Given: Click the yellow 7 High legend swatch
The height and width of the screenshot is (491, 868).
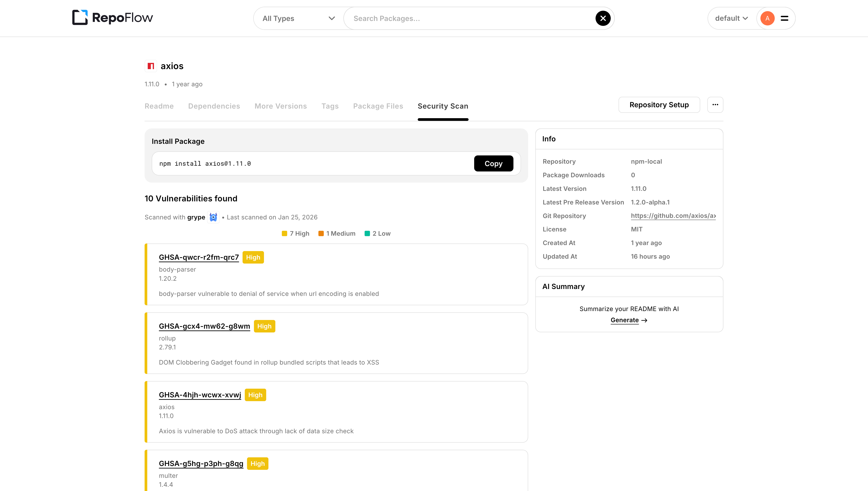Looking at the screenshot, I should [284, 233].
